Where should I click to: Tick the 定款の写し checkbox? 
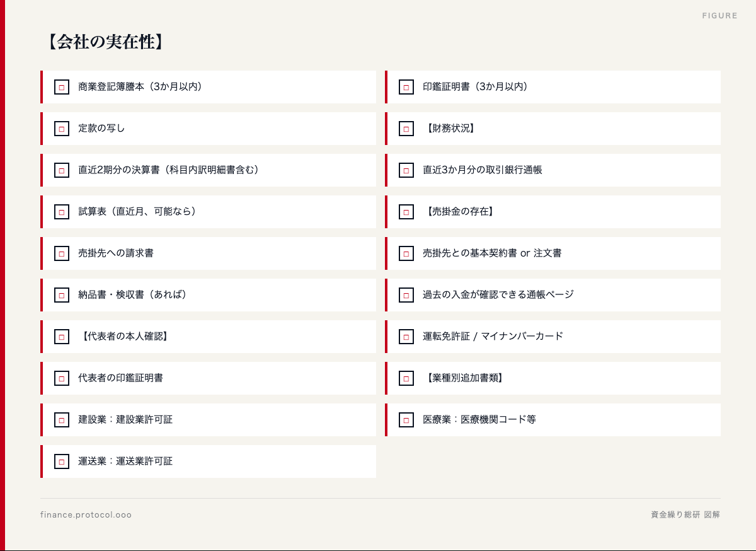coord(61,129)
